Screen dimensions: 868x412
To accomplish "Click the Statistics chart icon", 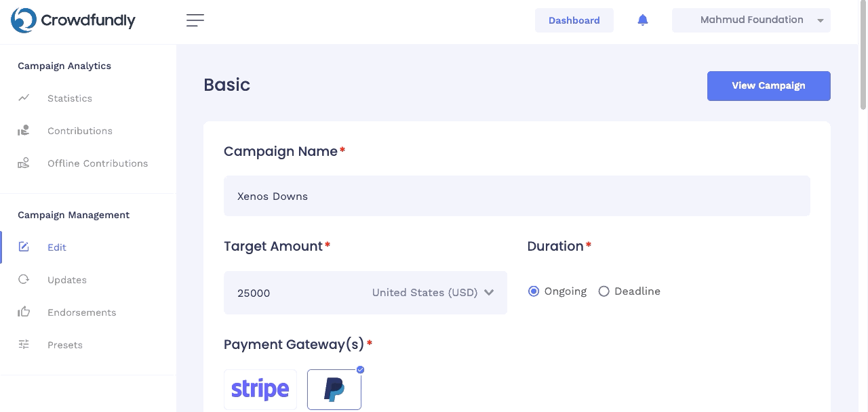I will click(24, 98).
